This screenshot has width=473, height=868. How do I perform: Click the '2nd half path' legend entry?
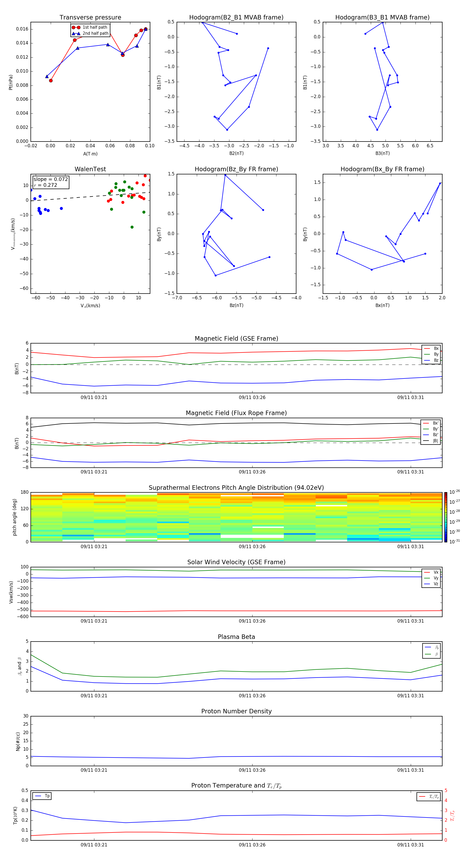click(x=90, y=33)
